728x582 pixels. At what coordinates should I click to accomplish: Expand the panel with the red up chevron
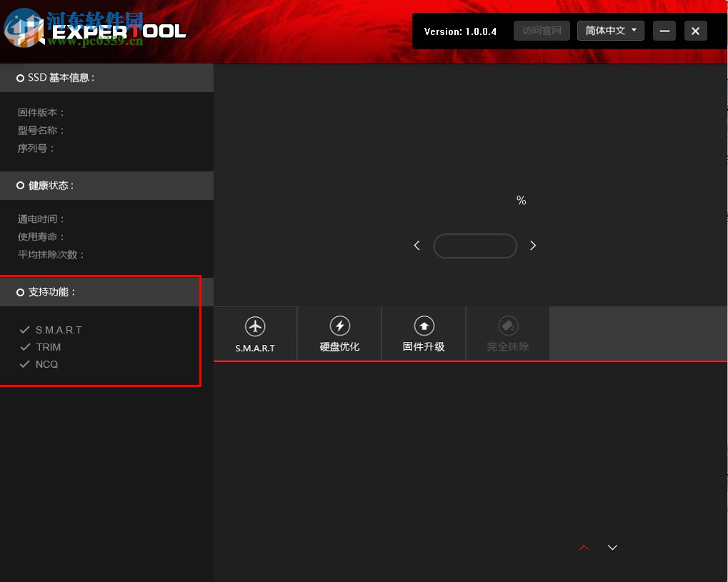coord(584,547)
